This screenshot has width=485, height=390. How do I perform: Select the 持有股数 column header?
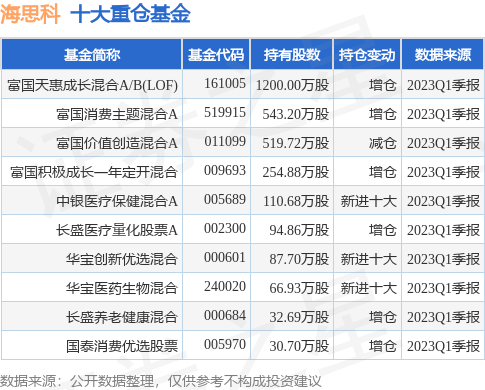click(292, 55)
